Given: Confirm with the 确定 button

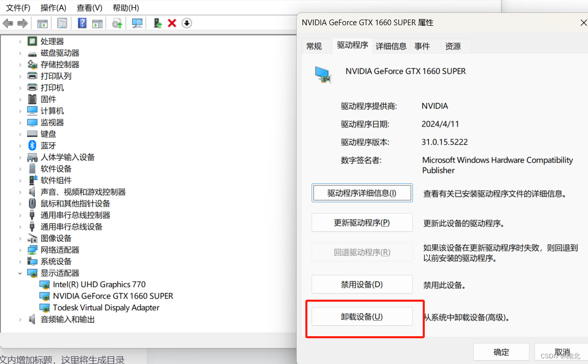Looking at the screenshot, I should (501, 352).
